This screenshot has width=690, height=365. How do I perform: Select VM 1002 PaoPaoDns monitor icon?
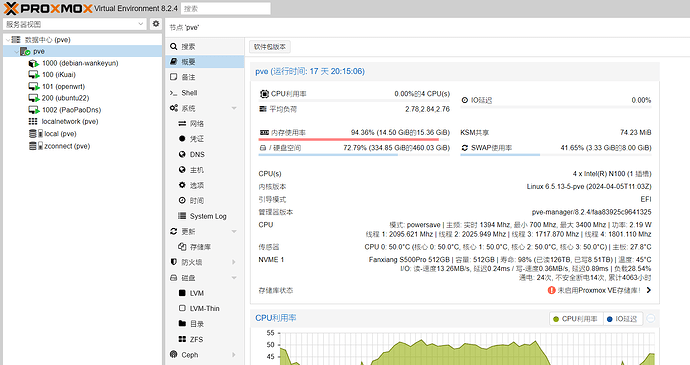tap(33, 110)
